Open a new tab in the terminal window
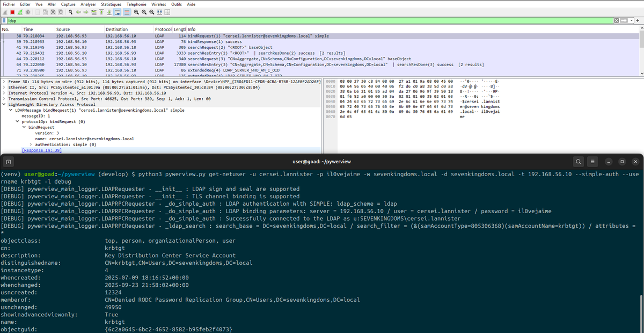 (9, 162)
